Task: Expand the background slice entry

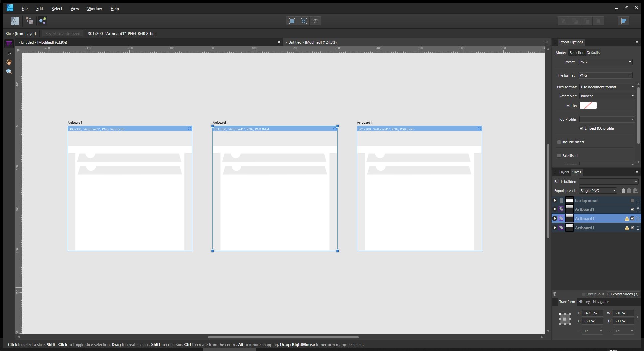Action: point(555,200)
